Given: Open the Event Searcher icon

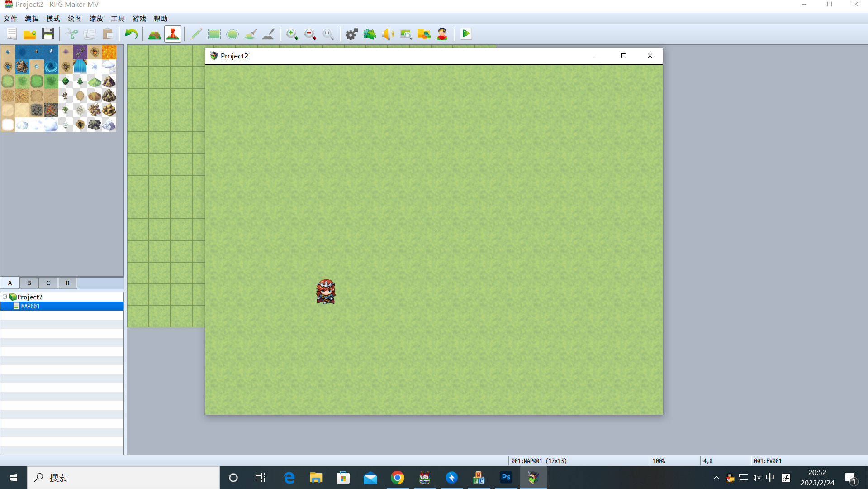Looking at the screenshot, I should click(x=406, y=34).
